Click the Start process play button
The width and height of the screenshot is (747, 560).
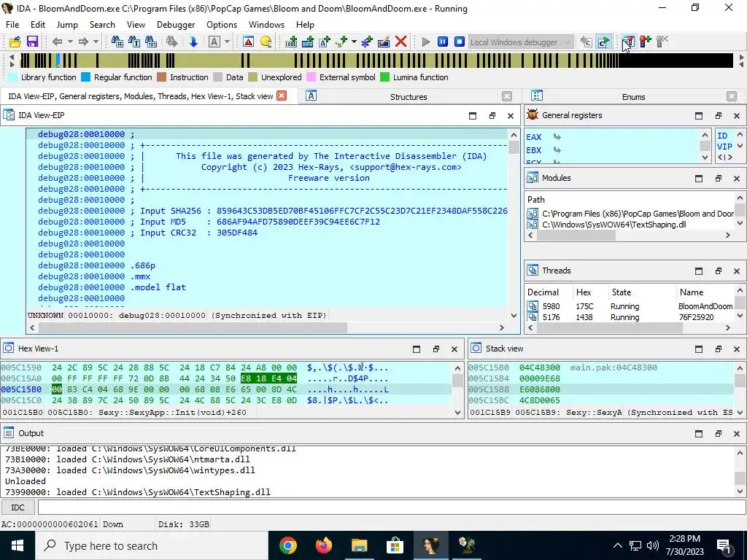[426, 42]
